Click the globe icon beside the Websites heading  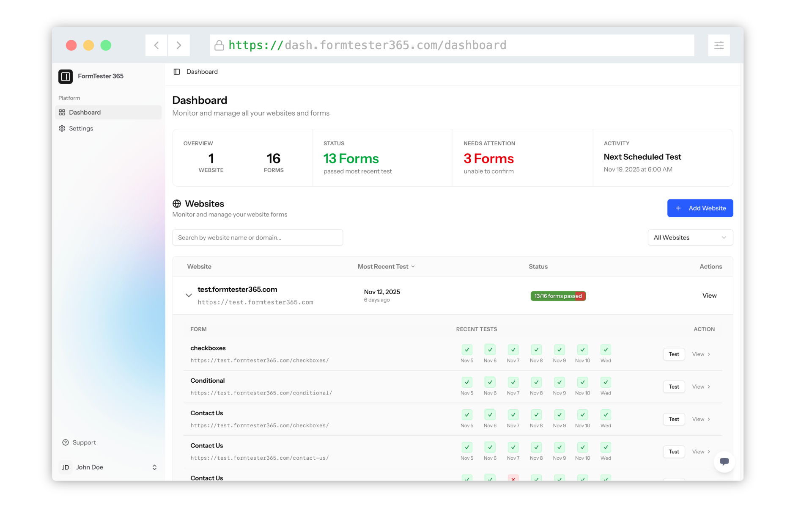coord(177,204)
